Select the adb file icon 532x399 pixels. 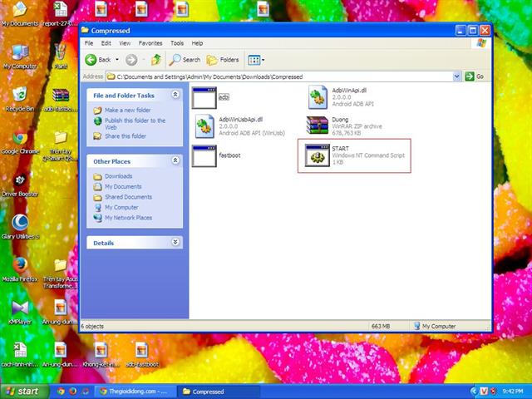[x=204, y=98]
